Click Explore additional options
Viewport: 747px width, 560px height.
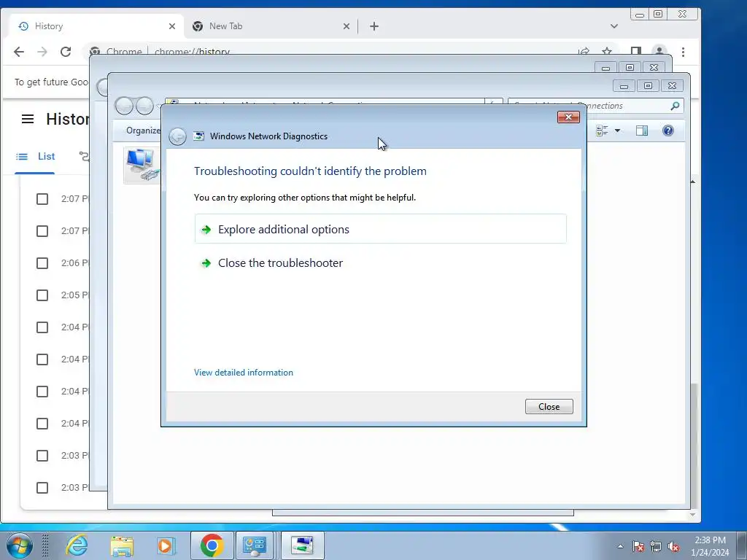click(x=380, y=229)
